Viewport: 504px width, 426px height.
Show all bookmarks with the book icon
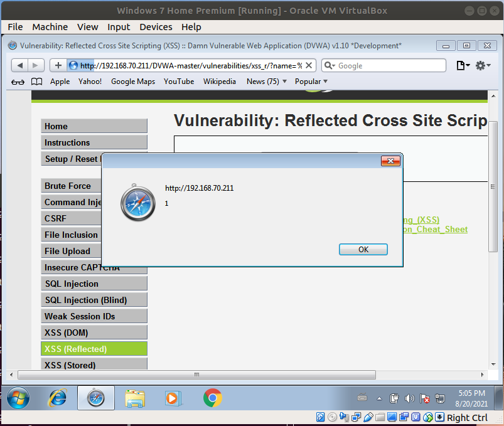click(x=36, y=82)
